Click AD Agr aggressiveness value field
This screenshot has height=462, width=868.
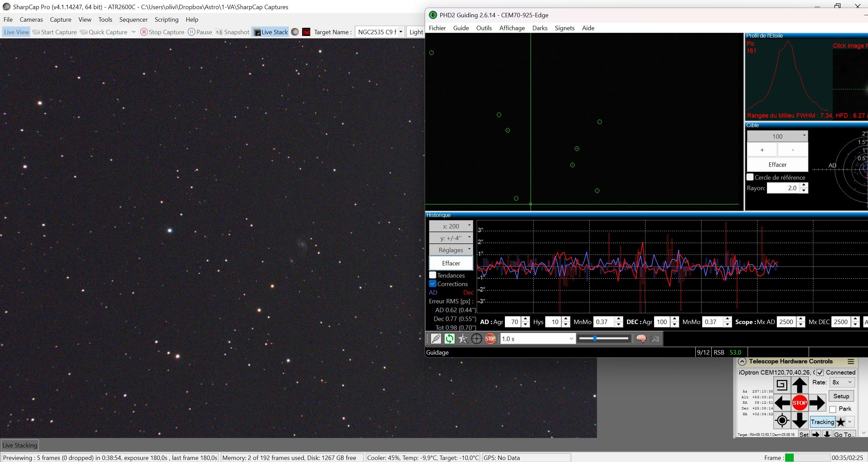pos(513,322)
